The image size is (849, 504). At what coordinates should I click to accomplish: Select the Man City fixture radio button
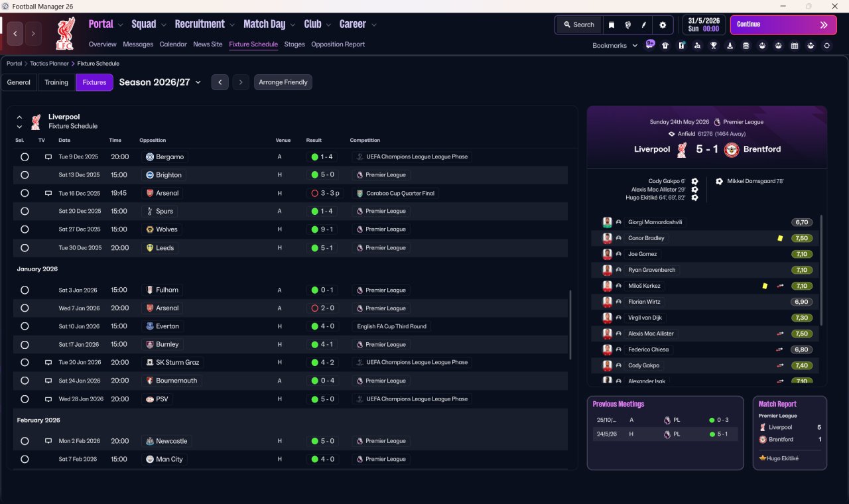click(25, 459)
